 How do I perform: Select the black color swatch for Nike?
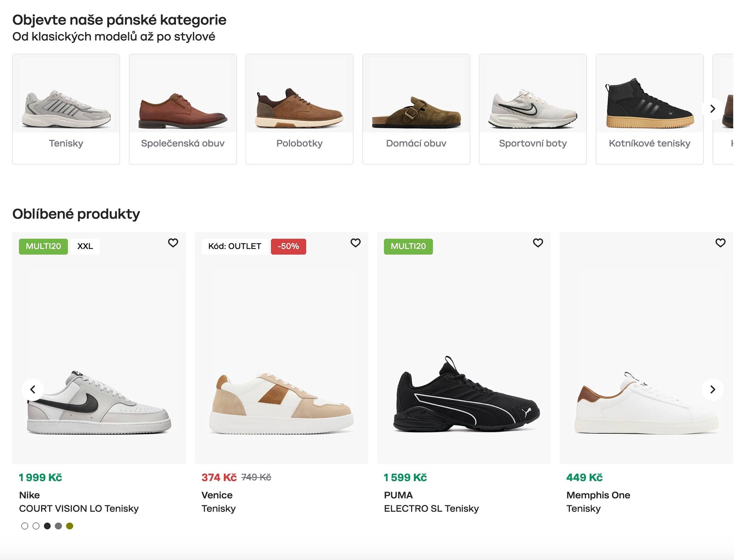pyautogui.click(x=47, y=526)
